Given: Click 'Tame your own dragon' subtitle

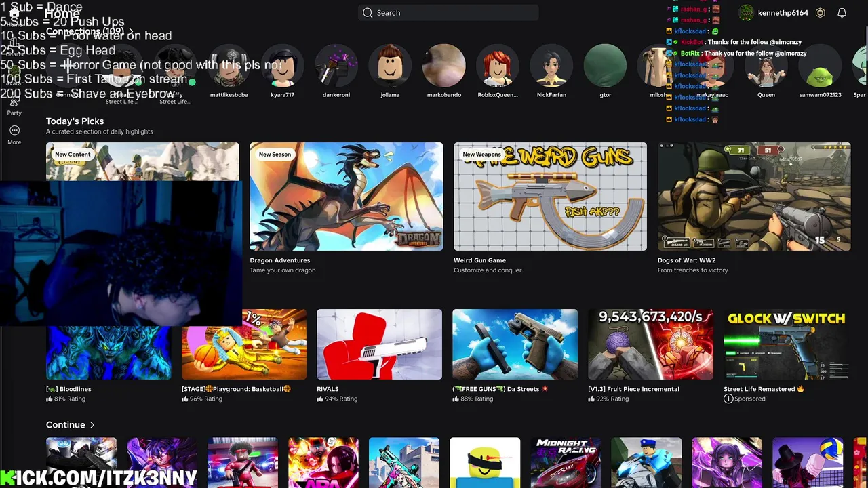Looking at the screenshot, I should [282, 270].
